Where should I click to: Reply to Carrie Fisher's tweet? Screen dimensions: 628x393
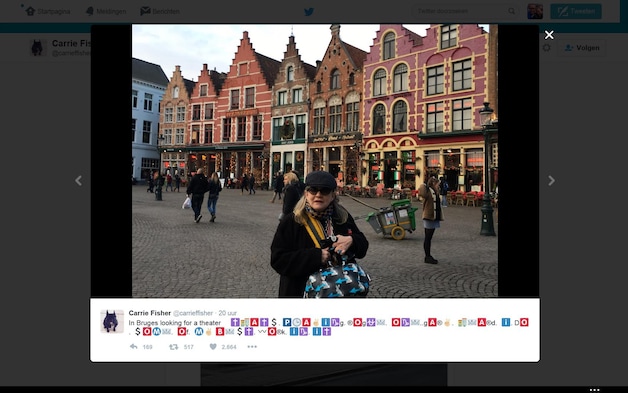pyautogui.click(x=134, y=347)
